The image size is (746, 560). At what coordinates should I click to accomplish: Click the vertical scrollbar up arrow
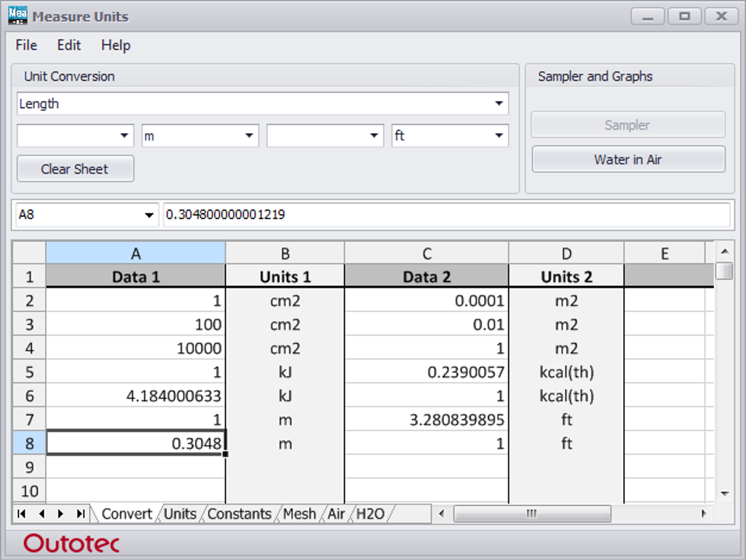pos(725,251)
